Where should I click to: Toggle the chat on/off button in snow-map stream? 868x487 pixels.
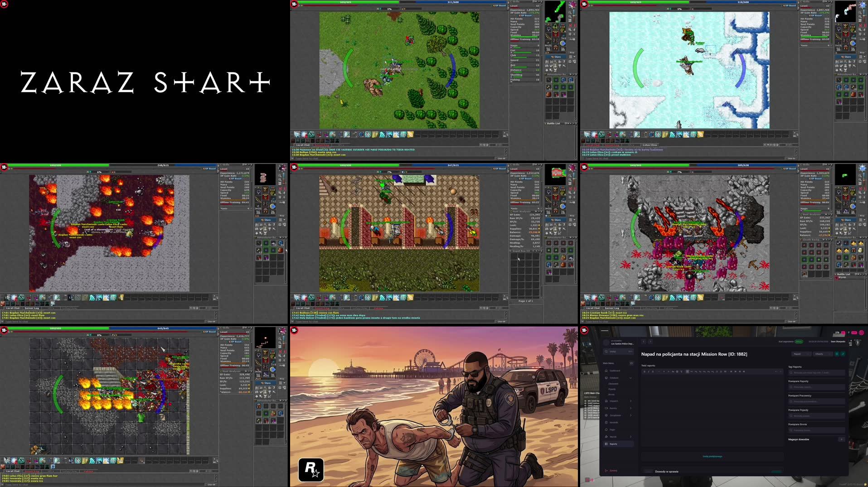click(x=791, y=158)
